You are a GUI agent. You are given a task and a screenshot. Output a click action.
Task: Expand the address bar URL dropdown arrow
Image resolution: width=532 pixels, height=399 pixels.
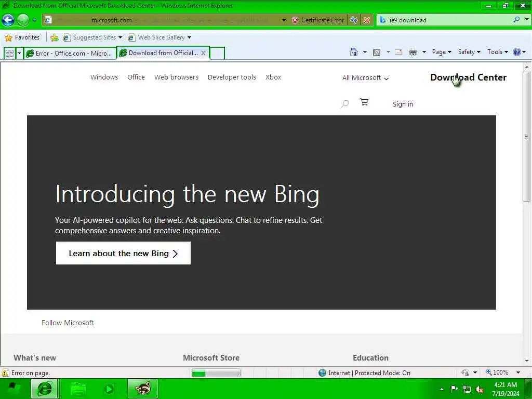tap(284, 20)
